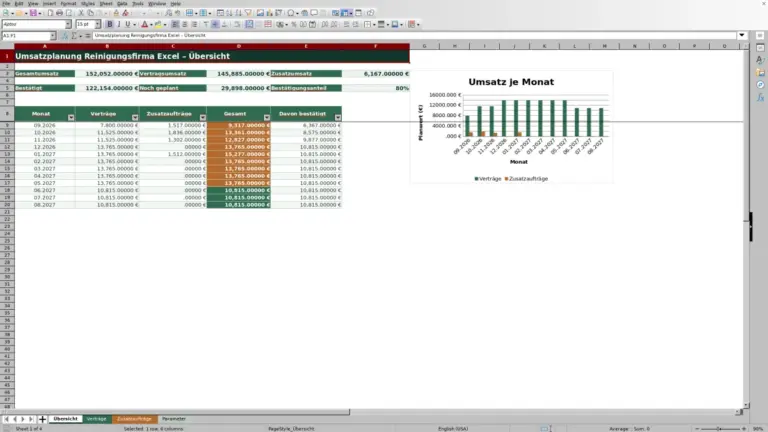Click the Sort descending icon
This screenshot has width=768, height=432.
click(239, 13)
